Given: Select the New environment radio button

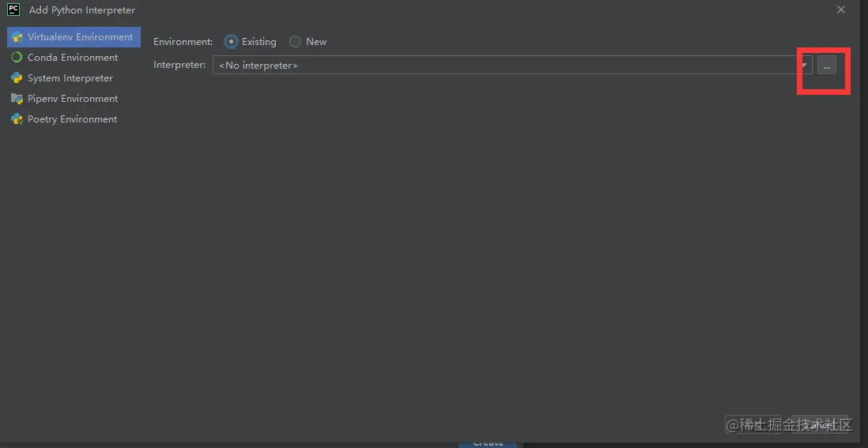Looking at the screenshot, I should [295, 41].
